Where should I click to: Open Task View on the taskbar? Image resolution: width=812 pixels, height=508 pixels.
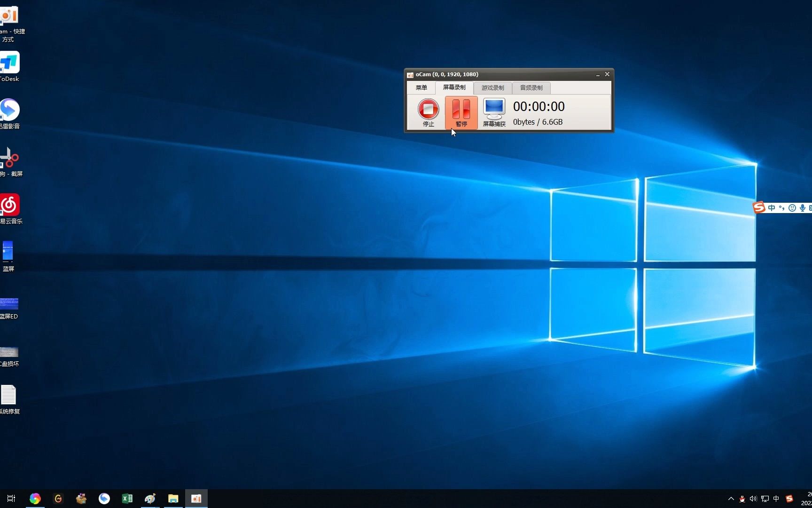[11, 499]
